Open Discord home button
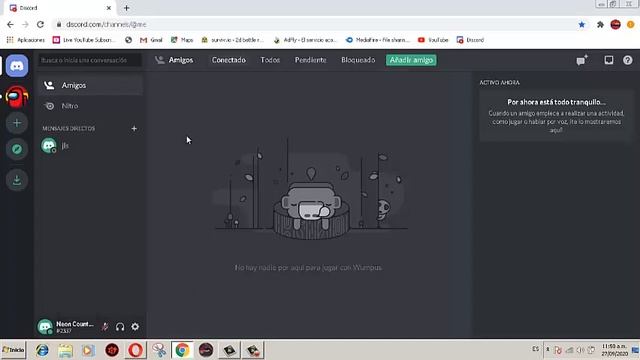 point(17,66)
